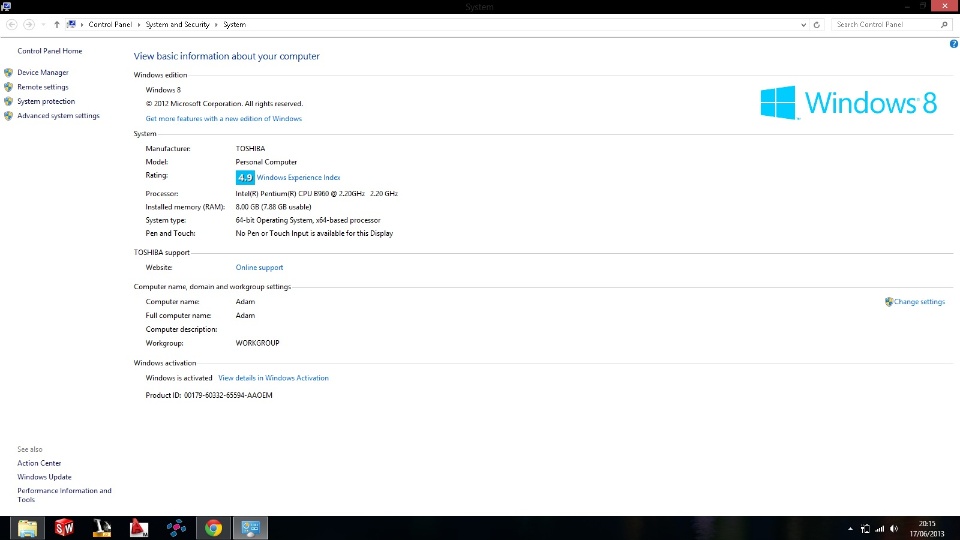
Task: Open address bar history dropdown
Action: (x=803, y=25)
